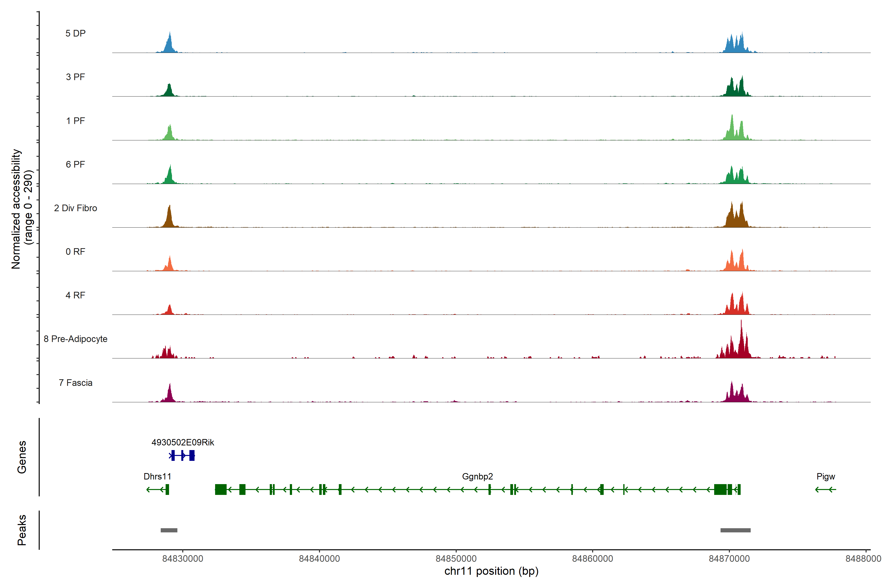
Task: Click the 0 RF track label
Action: pyautogui.click(x=75, y=252)
